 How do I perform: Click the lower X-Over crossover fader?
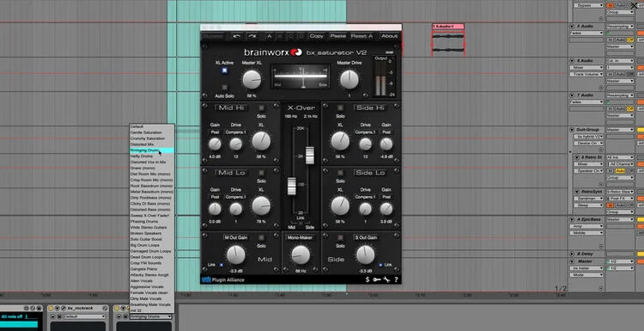tap(292, 187)
